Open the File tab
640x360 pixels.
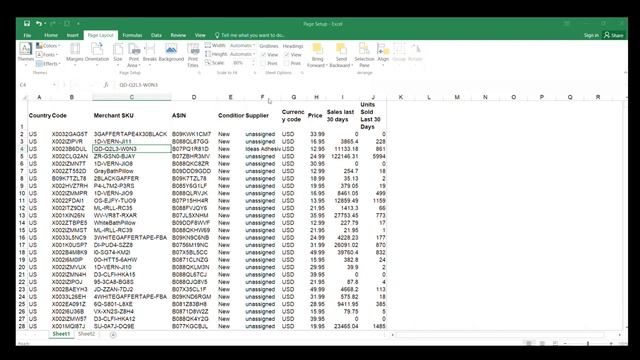(x=27, y=36)
